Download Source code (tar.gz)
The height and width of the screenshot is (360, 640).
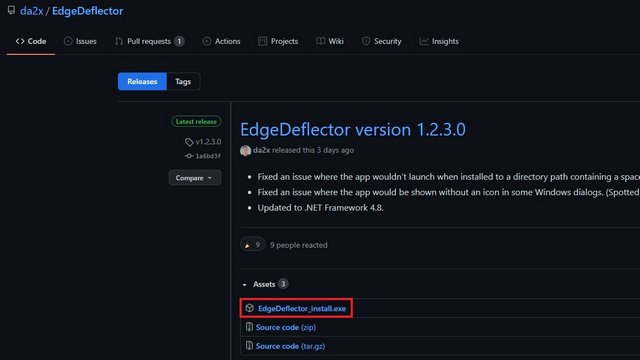(290, 346)
